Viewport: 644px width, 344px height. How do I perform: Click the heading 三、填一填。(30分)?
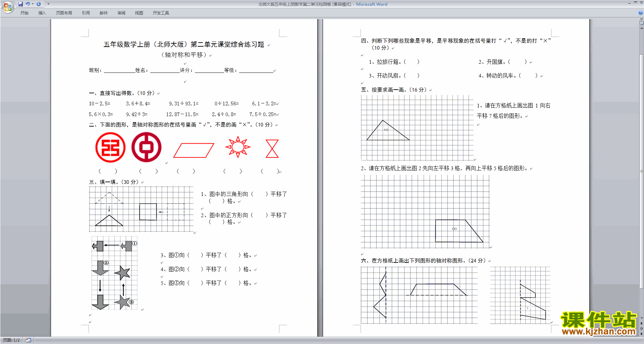coord(114,182)
